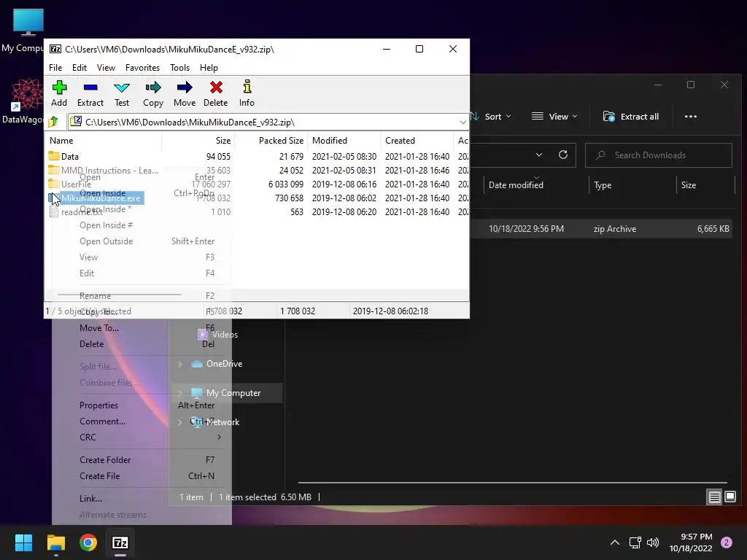Viewport: 747px width, 560px height.
Task: Open Google Chrome from the taskbar
Action: coord(88,542)
